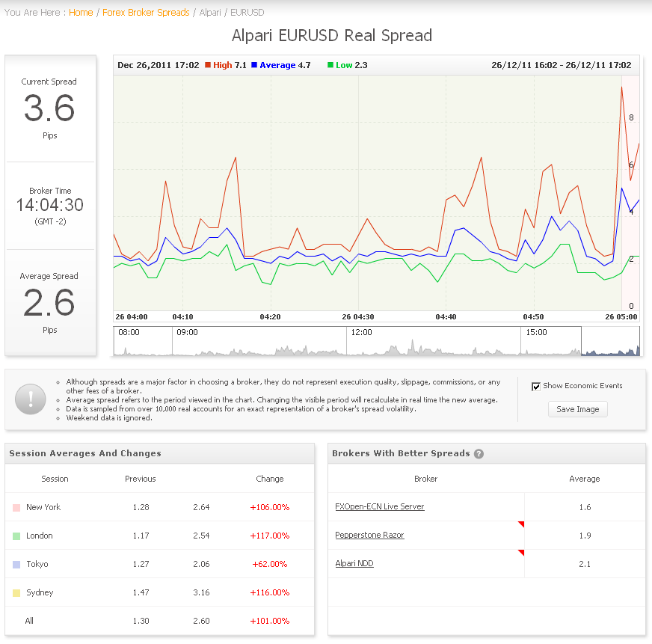
Task: Open the Pepperstone Razor broker link
Action: click(369, 535)
